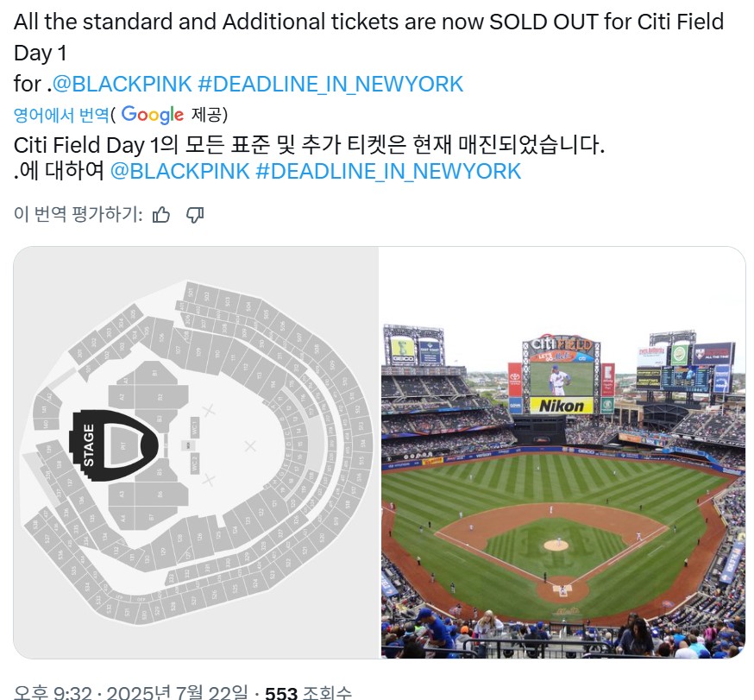This screenshot has width=754, height=700.
Task: Open the Citi Field stadium photo
Action: pyautogui.click(x=563, y=452)
